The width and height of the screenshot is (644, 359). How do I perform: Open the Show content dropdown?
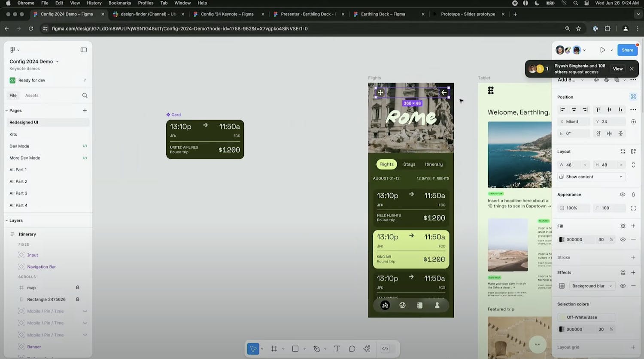[592, 177]
